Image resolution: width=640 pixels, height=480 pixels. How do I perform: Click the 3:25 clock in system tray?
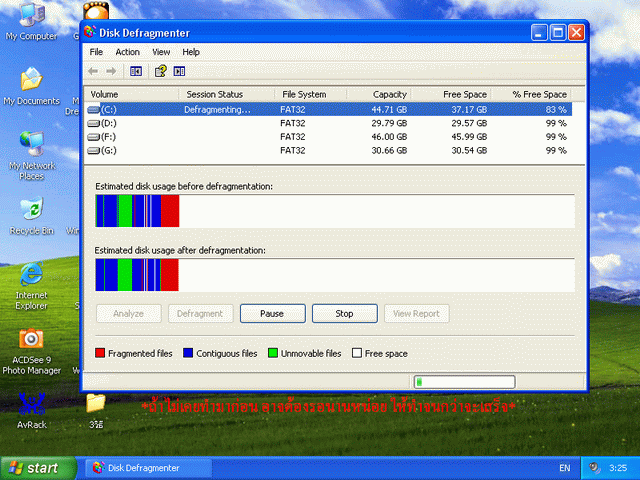(618, 468)
